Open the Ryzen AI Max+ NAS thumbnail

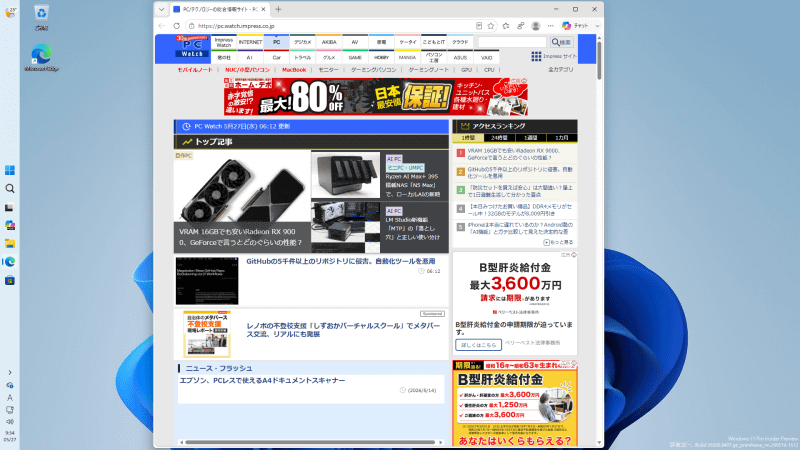(345, 174)
